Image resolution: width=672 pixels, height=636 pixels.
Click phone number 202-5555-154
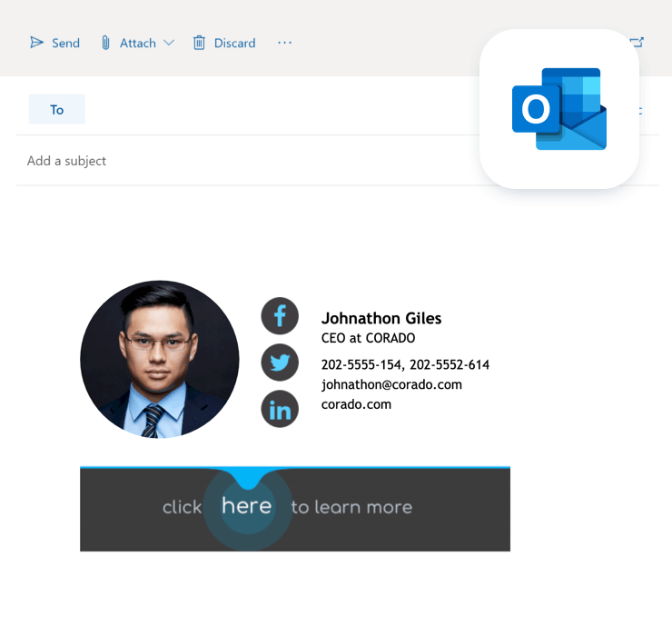[x=361, y=364]
